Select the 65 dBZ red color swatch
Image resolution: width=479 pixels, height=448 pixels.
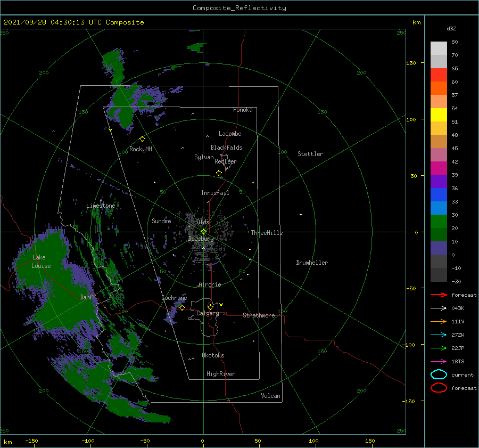(439, 75)
